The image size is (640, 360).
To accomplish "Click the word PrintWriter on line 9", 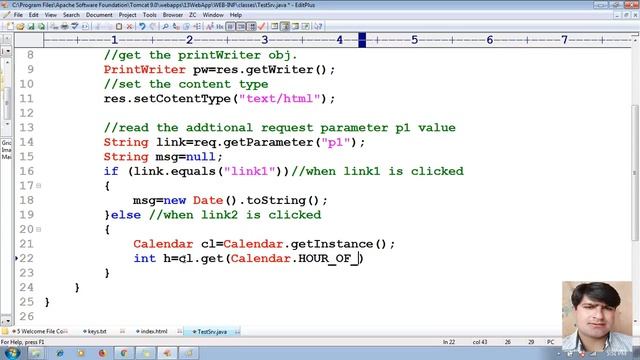I will pyautogui.click(x=144, y=69).
